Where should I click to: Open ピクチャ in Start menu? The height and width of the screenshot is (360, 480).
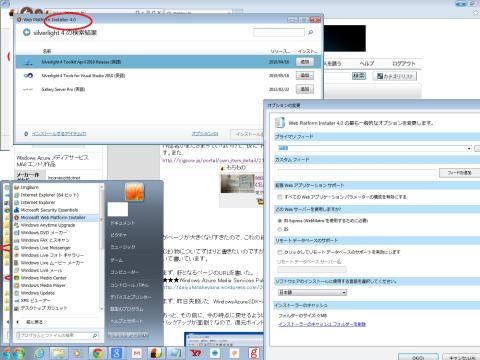click(118, 235)
